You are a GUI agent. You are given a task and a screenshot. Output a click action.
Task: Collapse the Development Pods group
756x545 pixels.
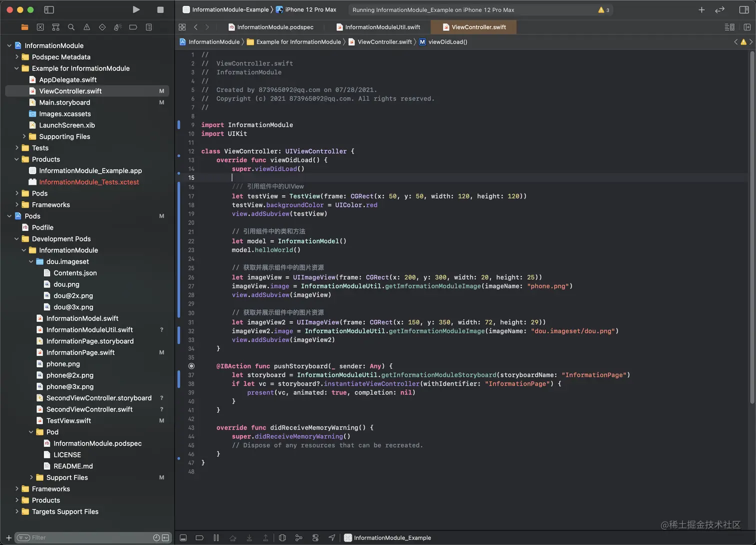click(x=16, y=239)
